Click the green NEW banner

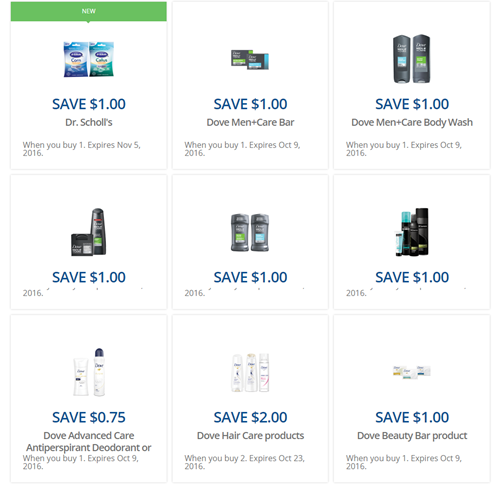click(x=89, y=11)
